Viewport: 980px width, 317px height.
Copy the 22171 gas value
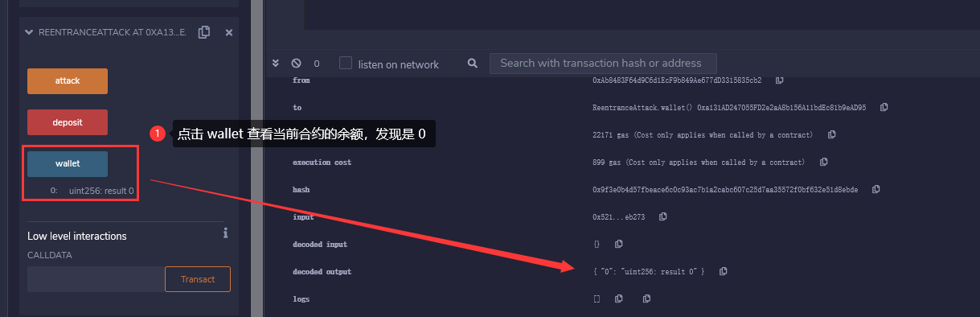(832, 134)
